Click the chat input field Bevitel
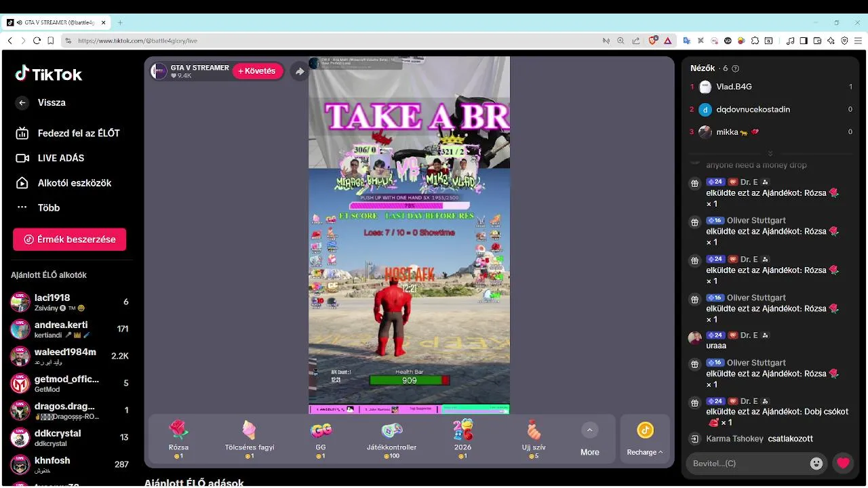The width and height of the screenshot is (868, 488). click(x=746, y=464)
